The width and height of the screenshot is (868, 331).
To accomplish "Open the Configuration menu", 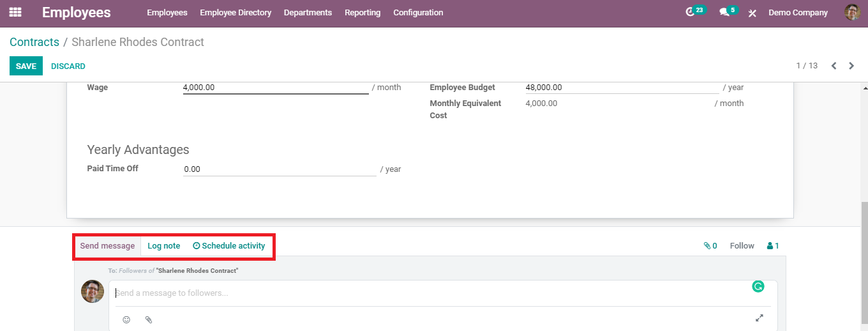I will 418,13.
